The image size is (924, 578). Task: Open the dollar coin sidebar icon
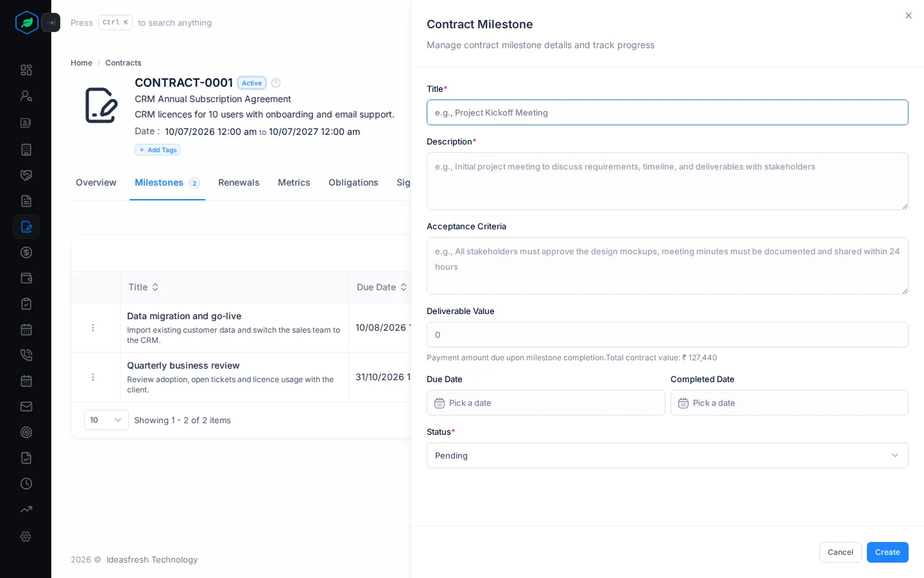26,252
